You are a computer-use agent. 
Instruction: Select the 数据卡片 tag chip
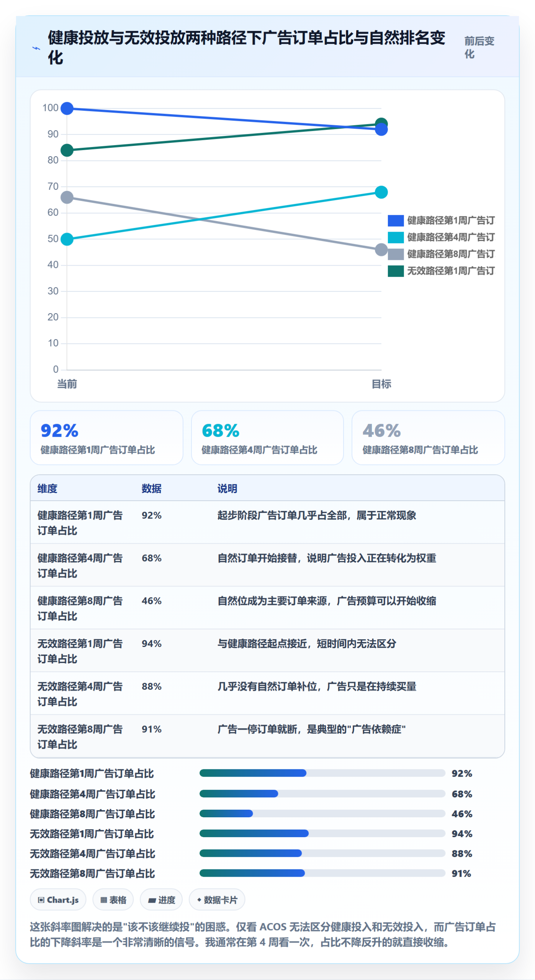pos(217,900)
